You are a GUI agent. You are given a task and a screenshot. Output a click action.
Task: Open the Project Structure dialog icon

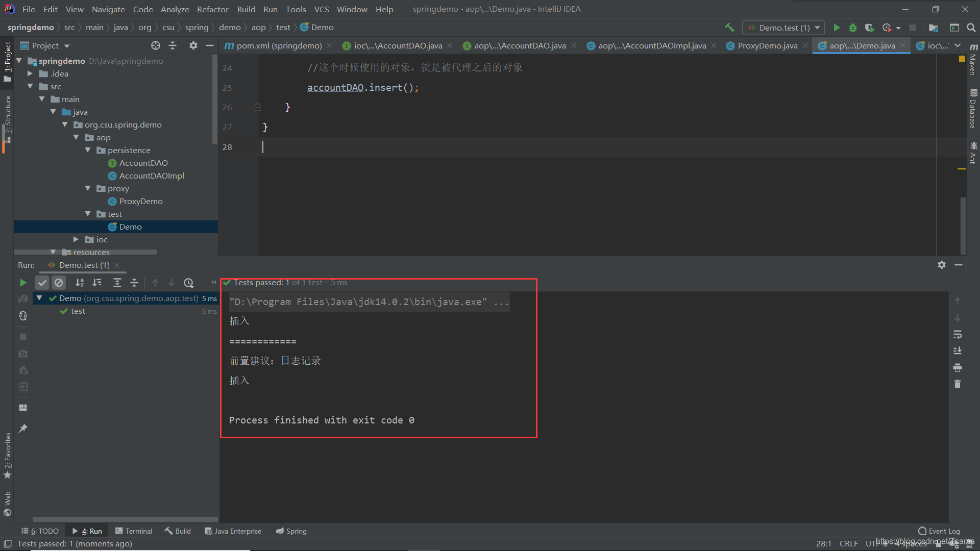(934, 28)
